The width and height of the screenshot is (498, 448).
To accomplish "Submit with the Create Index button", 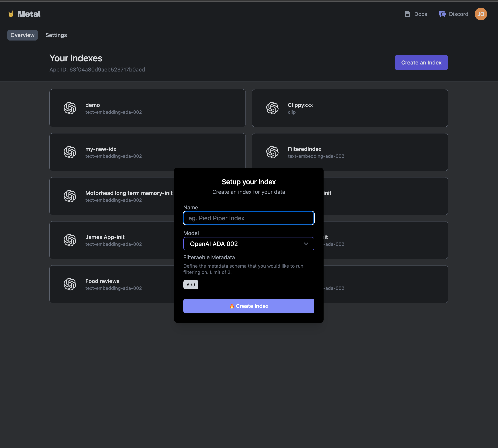I will click(248, 306).
